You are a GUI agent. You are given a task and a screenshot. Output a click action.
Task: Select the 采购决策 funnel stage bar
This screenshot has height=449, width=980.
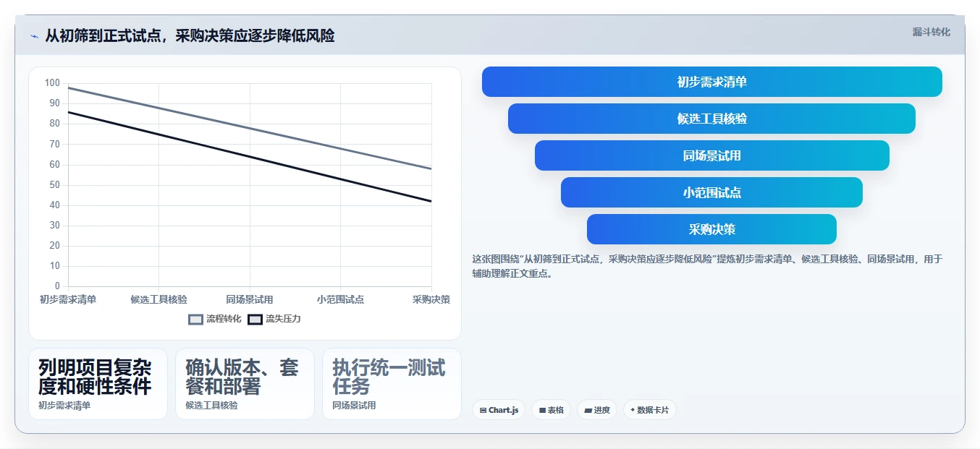(712, 229)
